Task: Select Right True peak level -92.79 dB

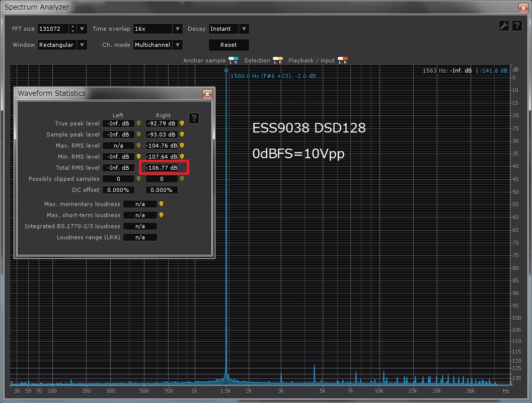Action: point(162,123)
